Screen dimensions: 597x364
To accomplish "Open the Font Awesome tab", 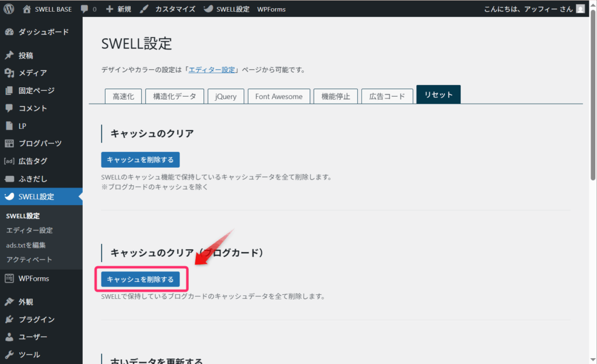I will 279,96.
